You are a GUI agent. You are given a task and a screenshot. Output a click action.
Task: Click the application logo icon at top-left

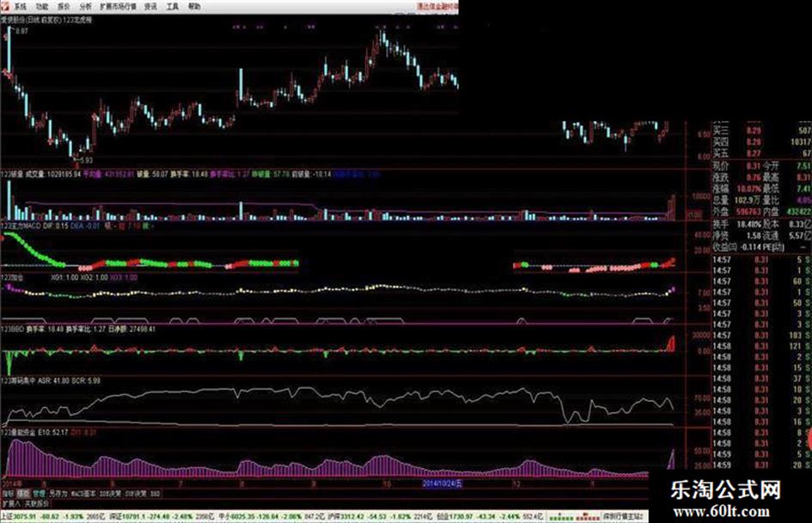pos(5,6)
